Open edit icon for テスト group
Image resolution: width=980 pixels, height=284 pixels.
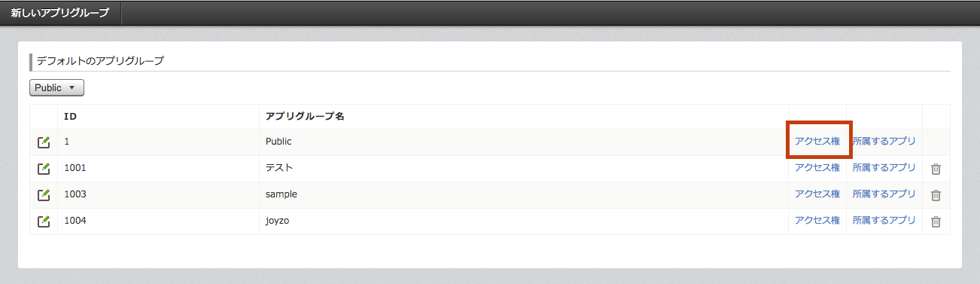(44, 168)
